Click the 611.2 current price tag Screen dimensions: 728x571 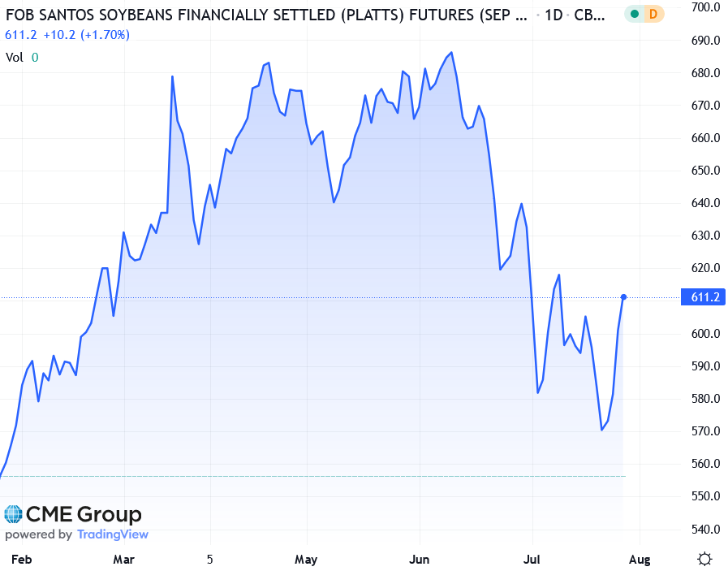[705, 298]
